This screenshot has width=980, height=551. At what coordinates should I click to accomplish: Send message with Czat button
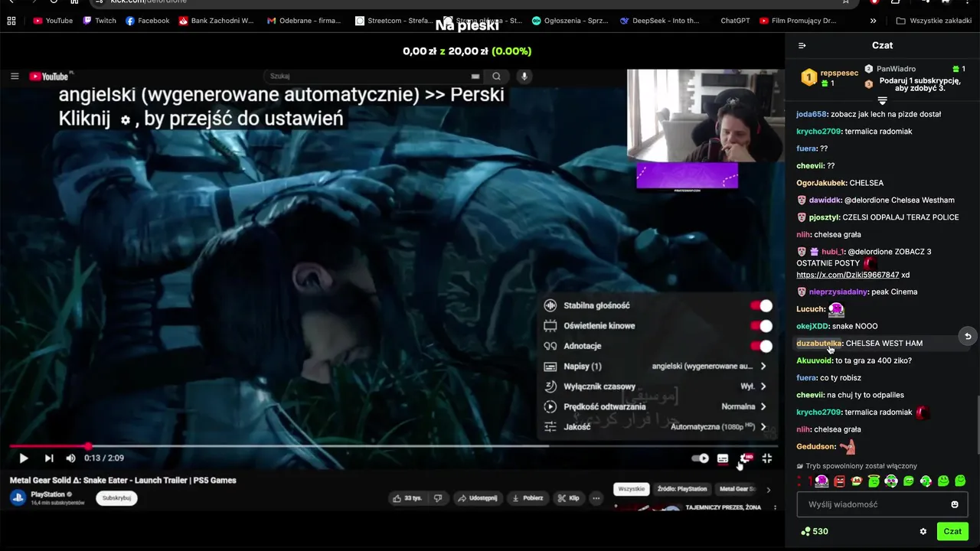click(952, 531)
